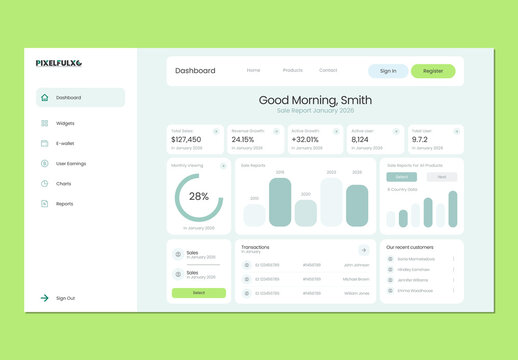Open Reports from the sidebar
This screenshot has height=360, width=518.
(x=64, y=204)
